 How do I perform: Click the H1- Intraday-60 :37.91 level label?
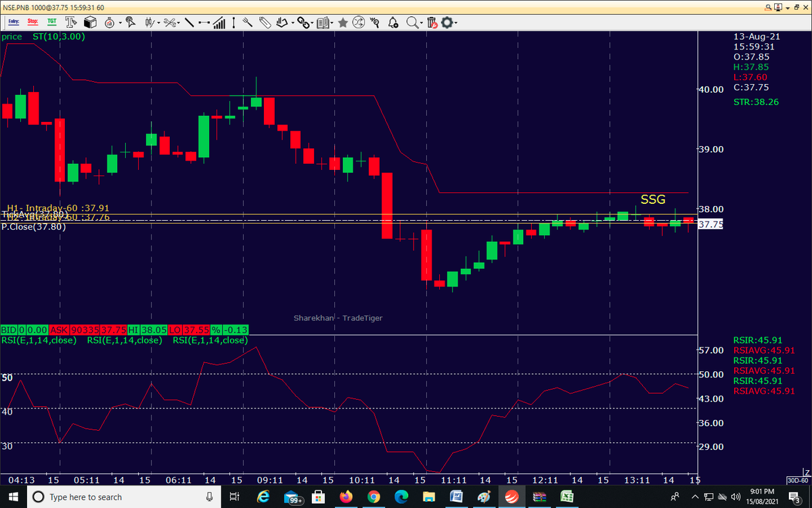[58, 209]
